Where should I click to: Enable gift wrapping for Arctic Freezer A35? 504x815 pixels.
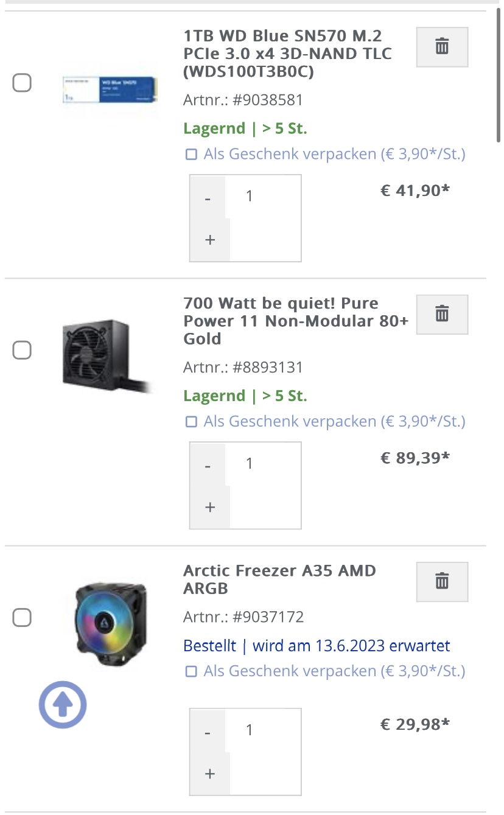(192, 671)
